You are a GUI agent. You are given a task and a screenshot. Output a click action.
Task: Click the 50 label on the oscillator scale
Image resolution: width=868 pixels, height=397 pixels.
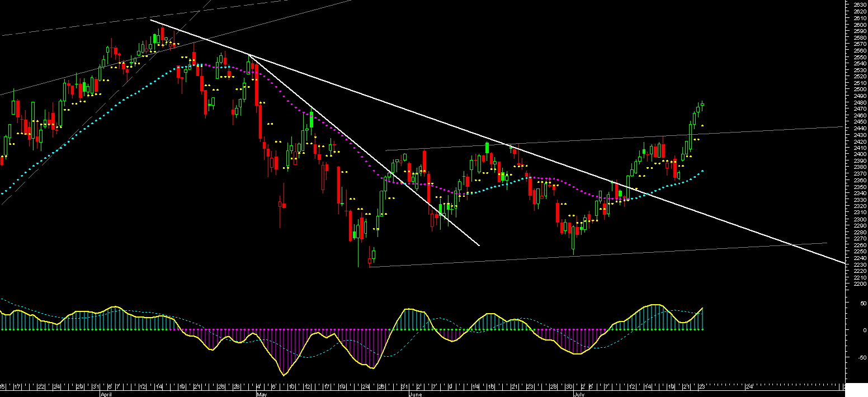click(x=862, y=303)
